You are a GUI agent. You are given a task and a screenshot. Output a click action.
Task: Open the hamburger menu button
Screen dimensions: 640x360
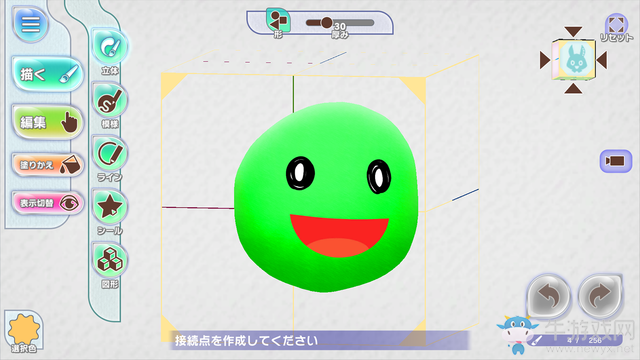click(x=31, y=24)
